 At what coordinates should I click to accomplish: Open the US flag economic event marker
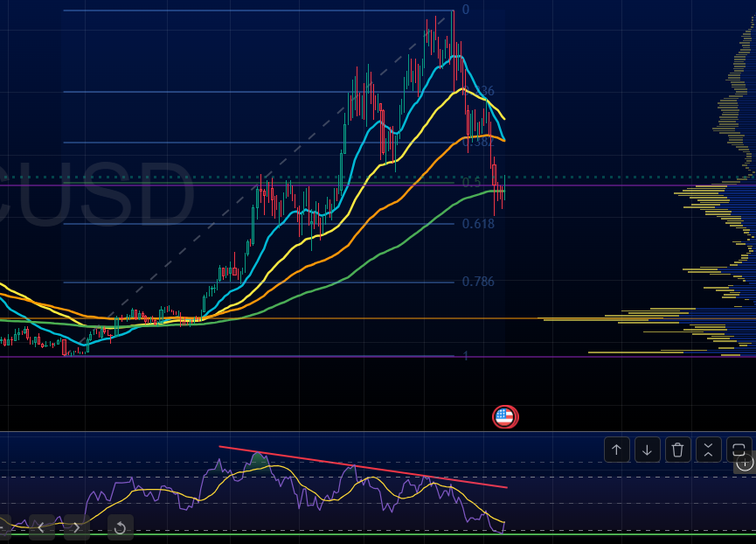[x=505, y=416]
